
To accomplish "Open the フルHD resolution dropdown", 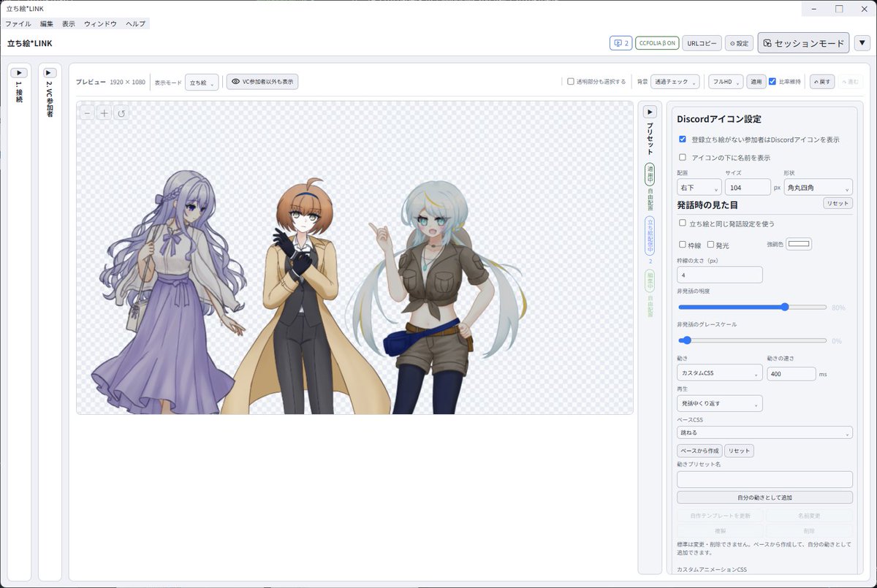I will (x=726, y=82).
